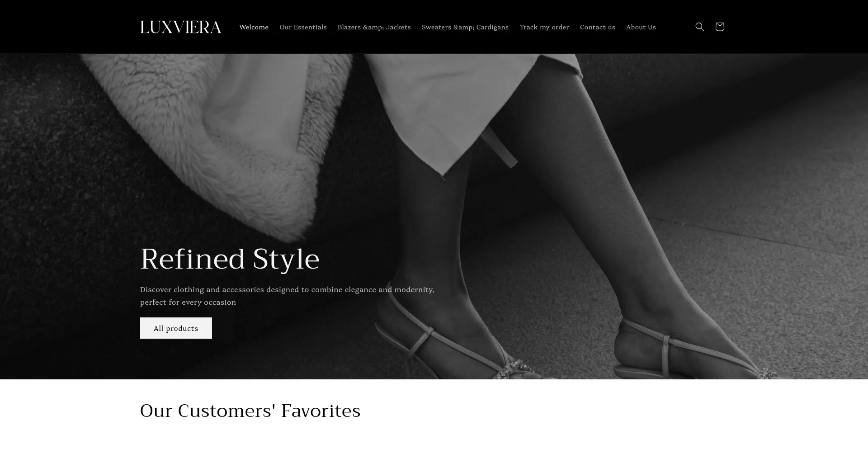Viewport: 868px width, 449px height.
Task: Click the 'perfect for every occasion' line
Action: pyautogui.click(x=188, y=302)
